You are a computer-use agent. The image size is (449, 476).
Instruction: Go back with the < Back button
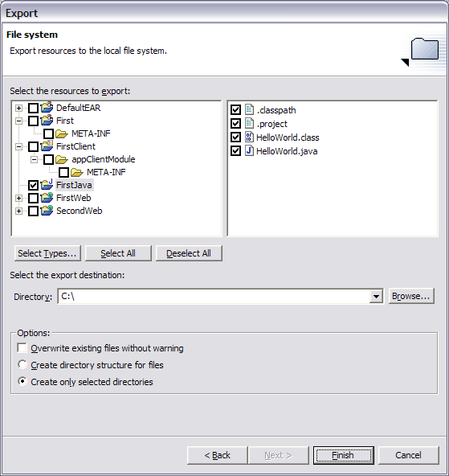pos(217,455)
